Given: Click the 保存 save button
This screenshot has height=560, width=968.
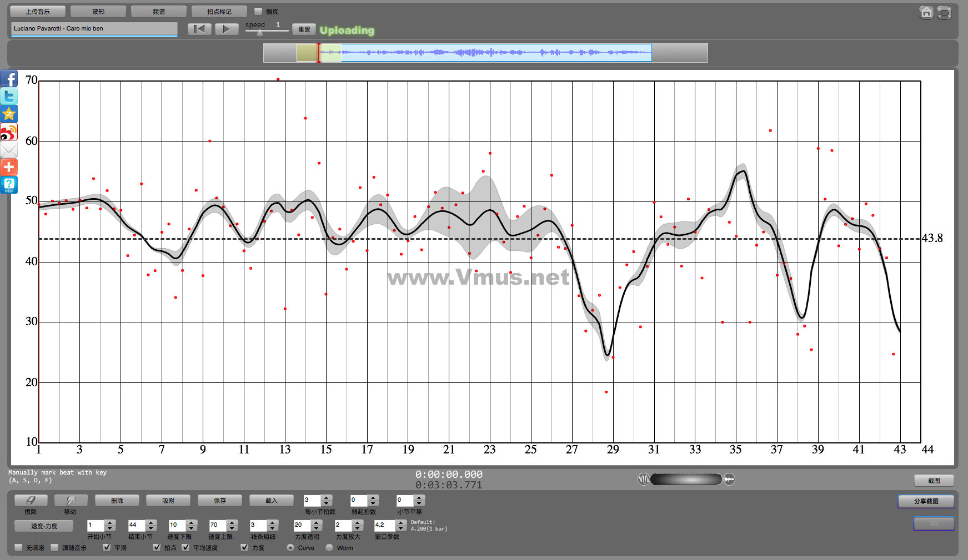Looking at the screenshot, I should 220,501.
